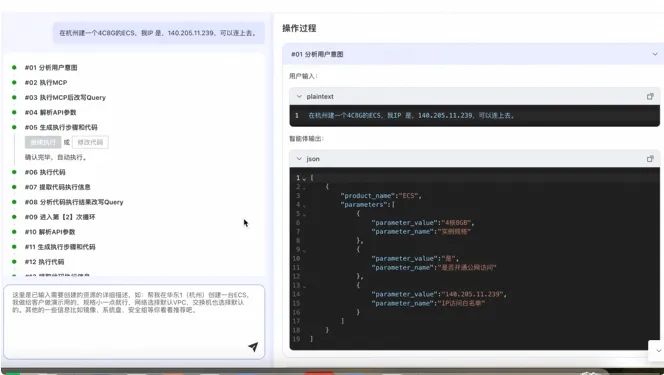
Task: Click the 继续执行 button
Action: [43, 142]
